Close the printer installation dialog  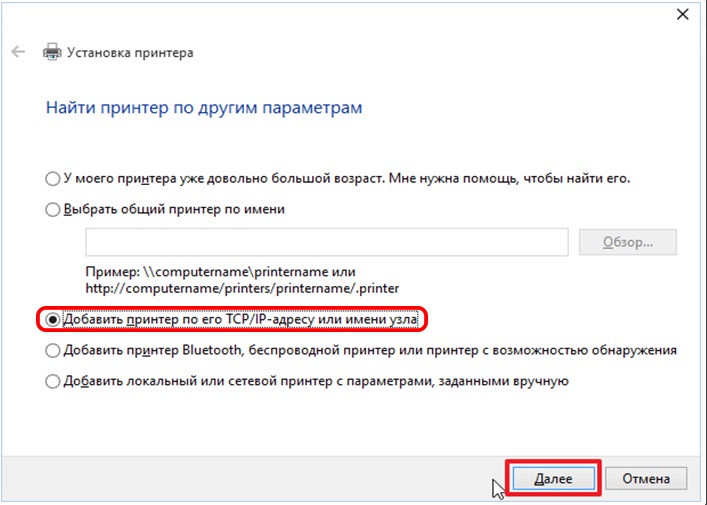682,14
